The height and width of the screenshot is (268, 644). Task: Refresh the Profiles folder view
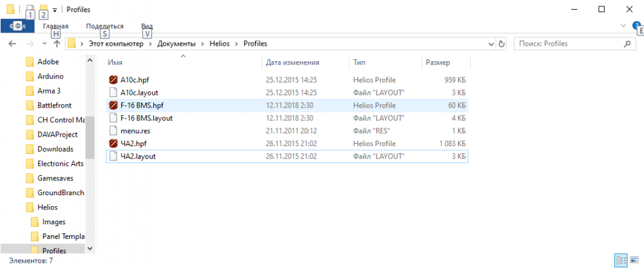tap(502, 44)
